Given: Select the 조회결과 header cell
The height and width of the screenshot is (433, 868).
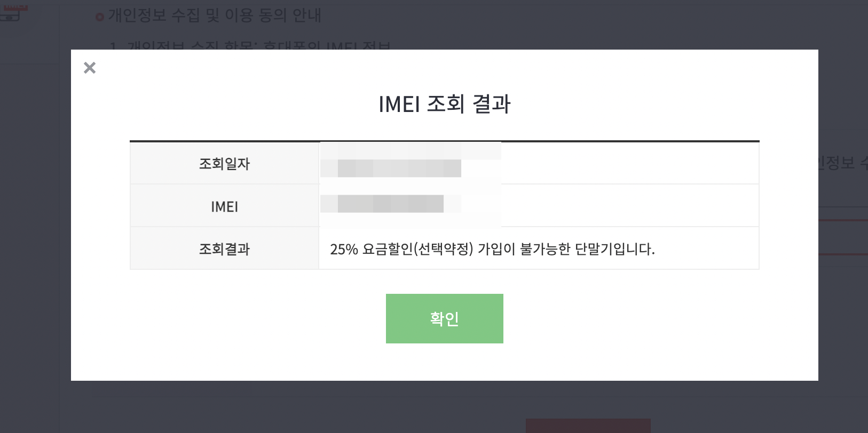Looking at the screenshot, I should click(x=224, y=249).
